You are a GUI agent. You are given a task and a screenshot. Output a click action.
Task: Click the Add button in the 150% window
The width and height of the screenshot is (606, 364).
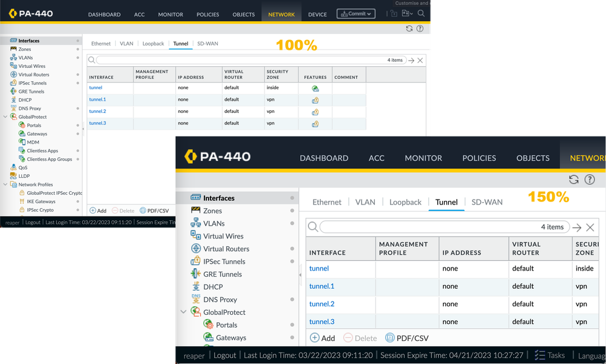click(322, 338)
